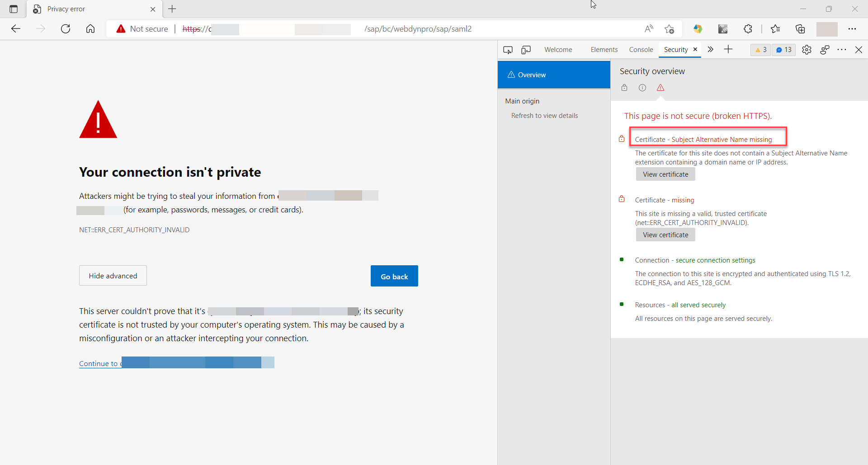Click 'Refresh to view details' text
The image size is (868, 465).
pyautogui.click(x=544, y=116)
